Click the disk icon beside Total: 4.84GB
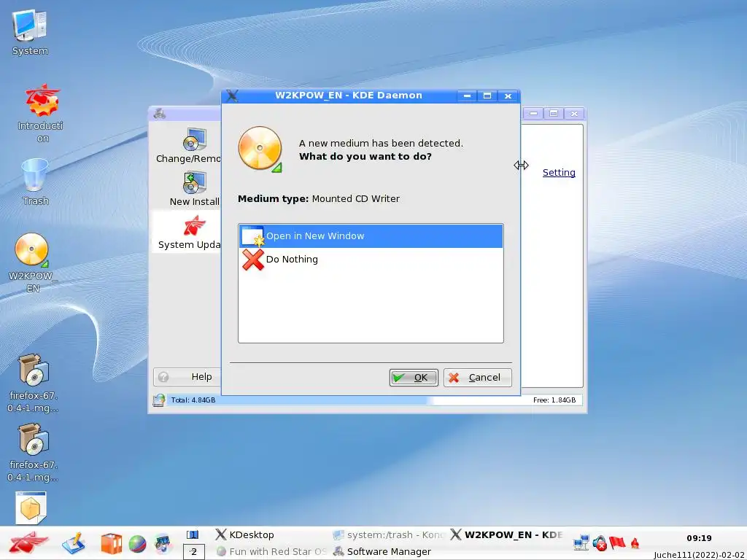Image resolution: width=747 pixels, height=560 pixels. point(158,400)
